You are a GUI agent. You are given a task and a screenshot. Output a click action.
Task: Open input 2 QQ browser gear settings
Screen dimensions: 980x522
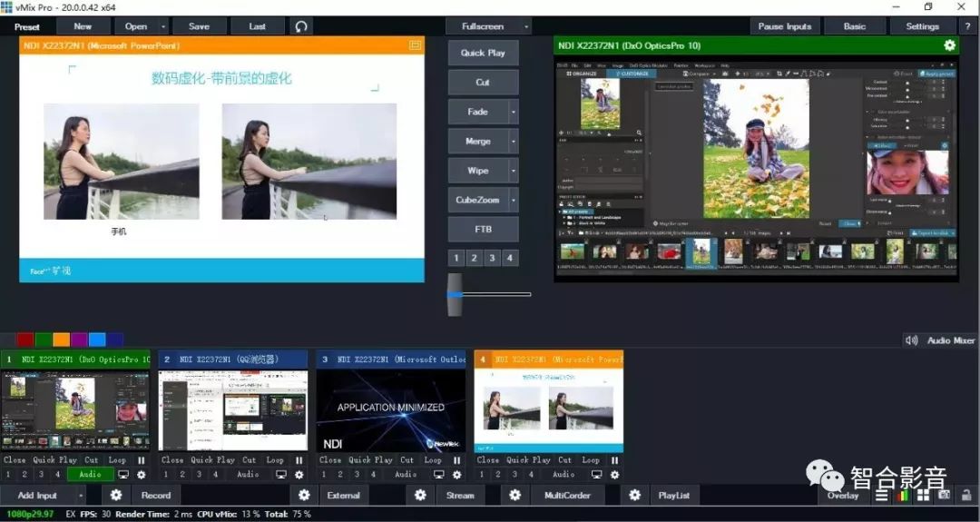click(299, 475)
